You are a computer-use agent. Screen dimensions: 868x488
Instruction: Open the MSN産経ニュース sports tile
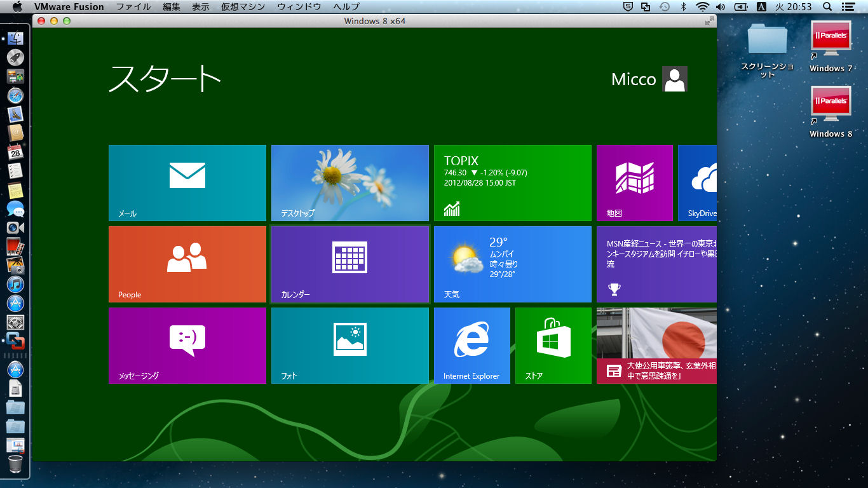tap(656, 264)
